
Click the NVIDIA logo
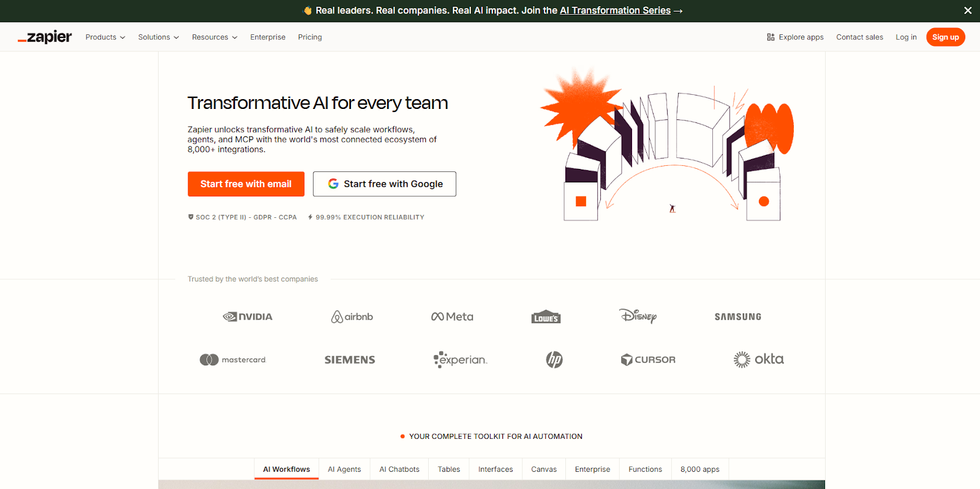coord(247,316)
